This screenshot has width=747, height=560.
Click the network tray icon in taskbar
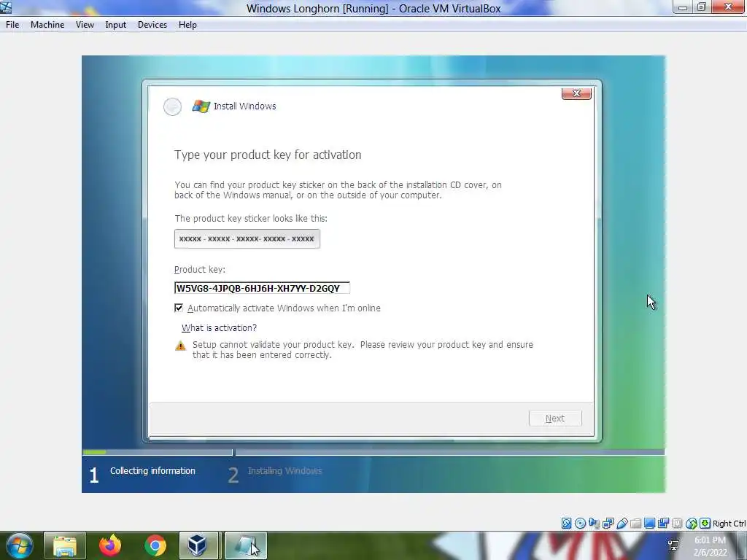673,545
